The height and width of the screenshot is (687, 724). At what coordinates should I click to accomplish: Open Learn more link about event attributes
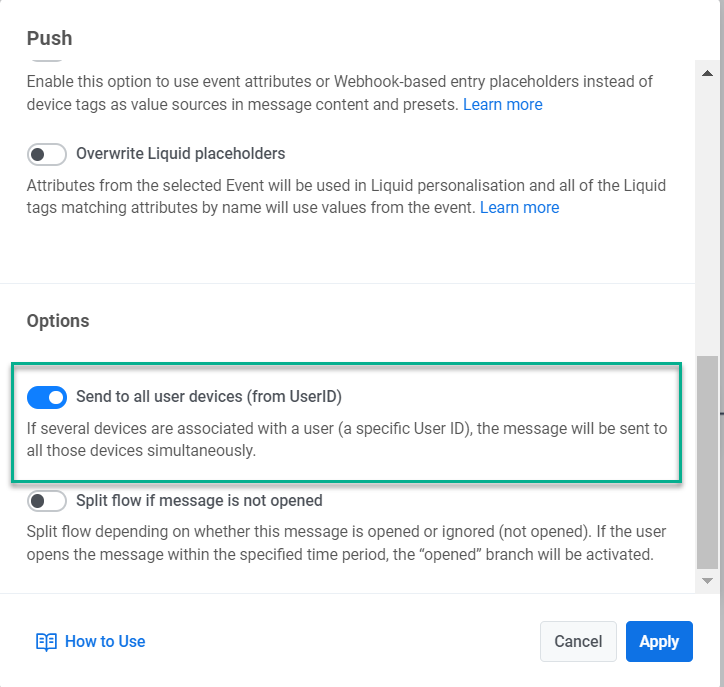tap(502, 104)
